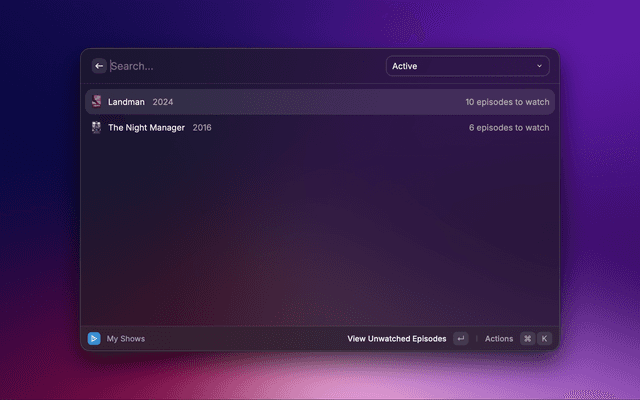Focus the Search input field
The height and width of the screenshot is (400, 640).
[240, 66]
